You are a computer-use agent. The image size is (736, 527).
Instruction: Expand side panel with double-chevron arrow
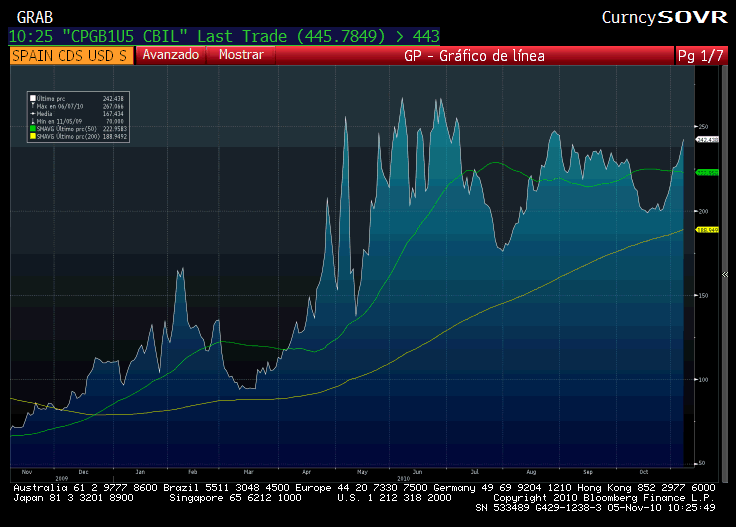point(725,275)
